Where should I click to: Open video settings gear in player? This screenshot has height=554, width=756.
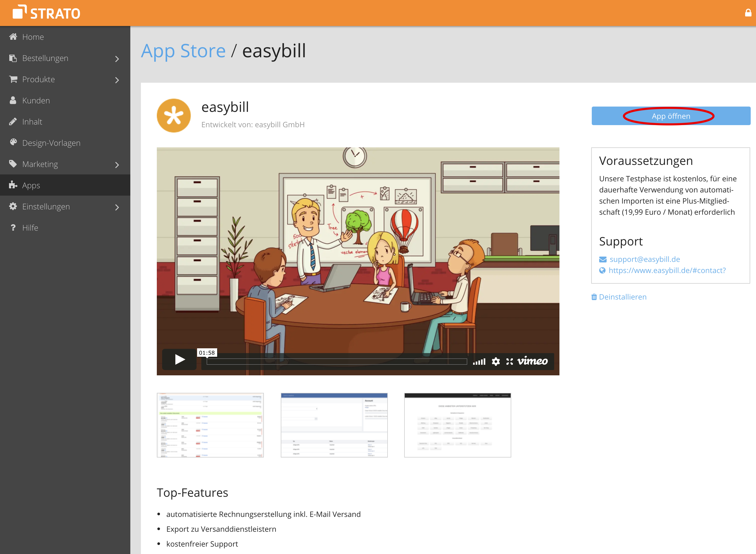tap(496, 362)
